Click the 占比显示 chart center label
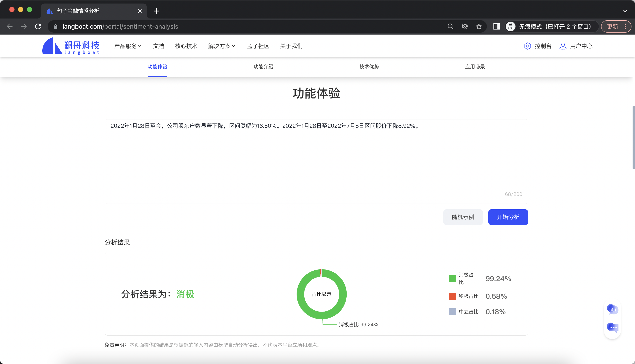Viewport: 635px width, 364px height. [x=322, y=294]
